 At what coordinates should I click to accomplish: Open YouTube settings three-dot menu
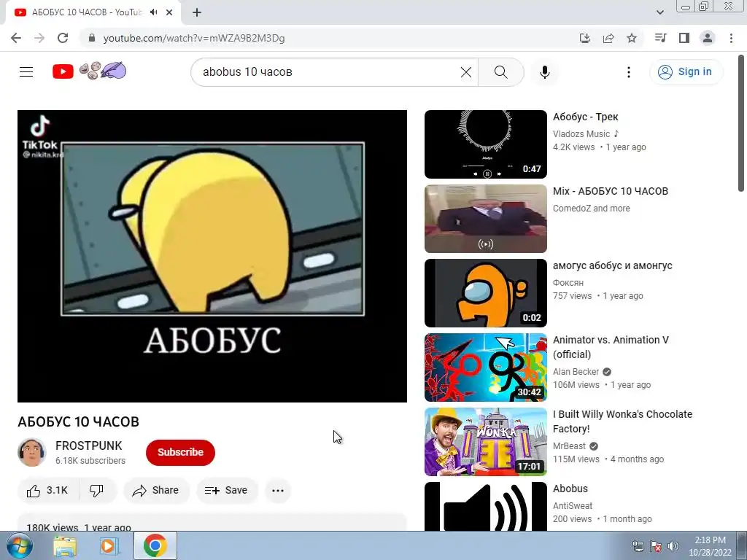(629, 72)
